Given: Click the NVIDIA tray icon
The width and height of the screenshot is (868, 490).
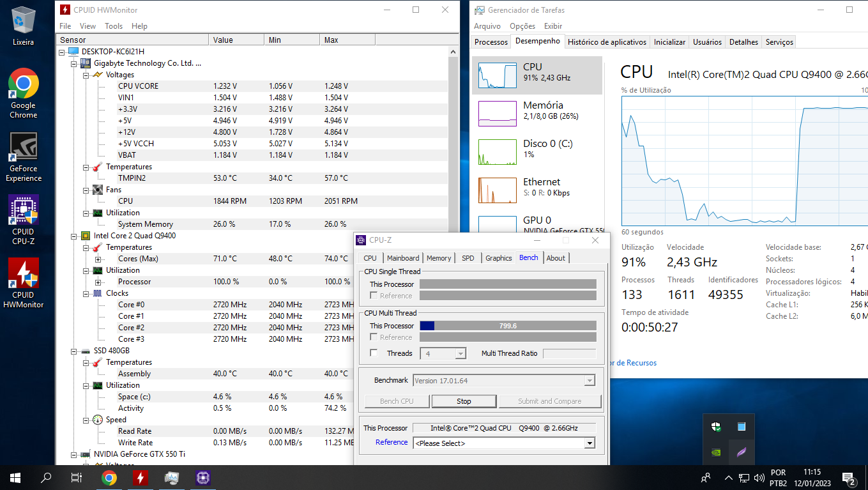Looking at the screenshot, I should tap(716, 452).
